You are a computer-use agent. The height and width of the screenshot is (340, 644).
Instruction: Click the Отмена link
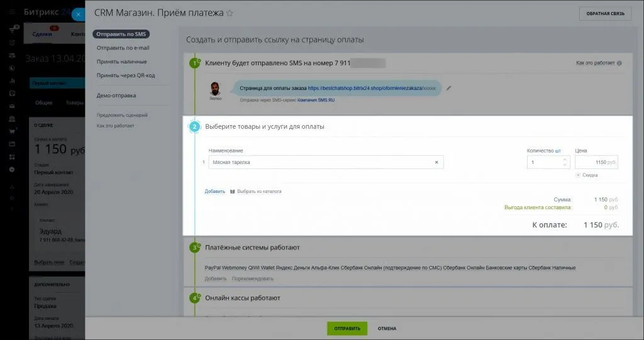[x=387, y=329]
